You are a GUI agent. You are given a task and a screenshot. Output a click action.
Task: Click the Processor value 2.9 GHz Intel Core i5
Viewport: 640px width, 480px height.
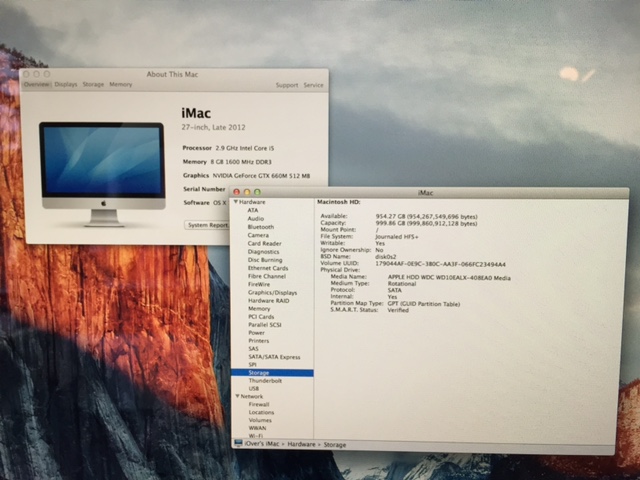[x=244, y=148]
